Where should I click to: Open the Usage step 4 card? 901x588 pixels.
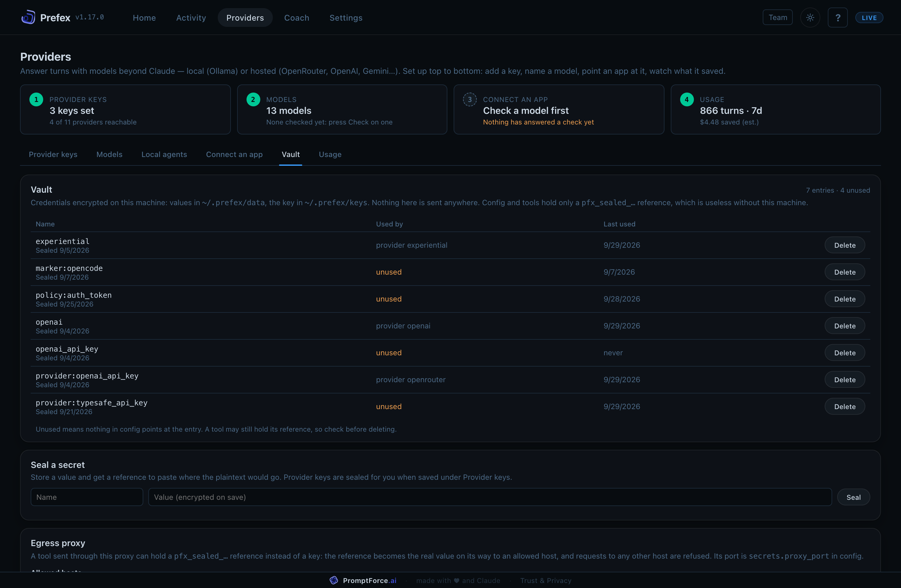tap(776, 109)
